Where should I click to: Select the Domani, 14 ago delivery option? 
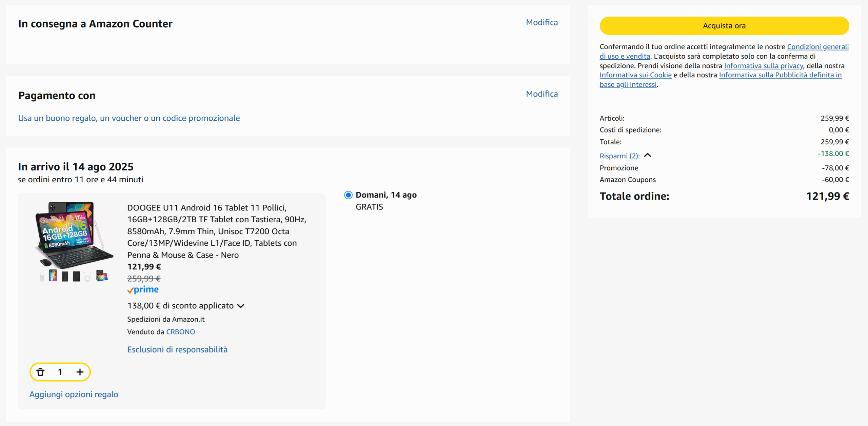[x=348, y=195]
